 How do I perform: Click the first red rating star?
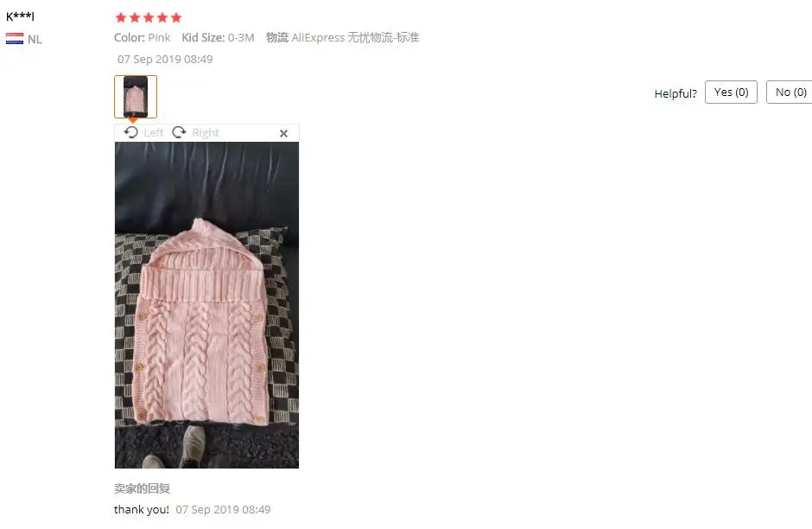121,17
